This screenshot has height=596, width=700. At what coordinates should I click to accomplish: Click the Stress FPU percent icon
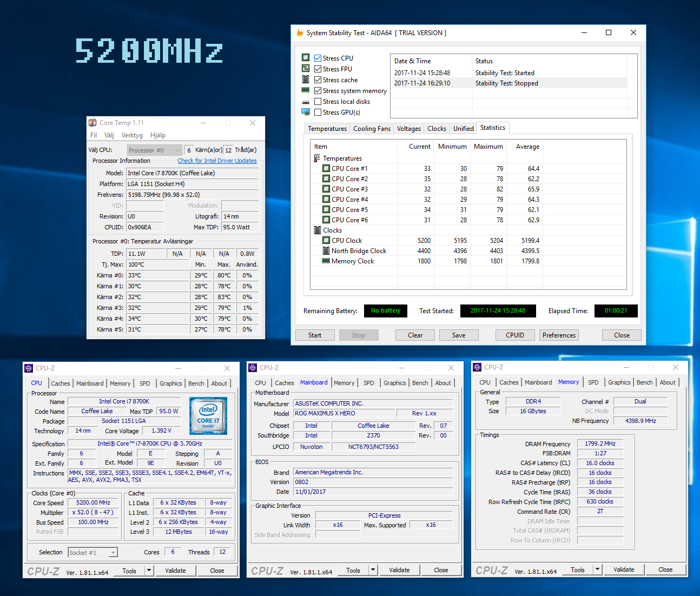306,68
